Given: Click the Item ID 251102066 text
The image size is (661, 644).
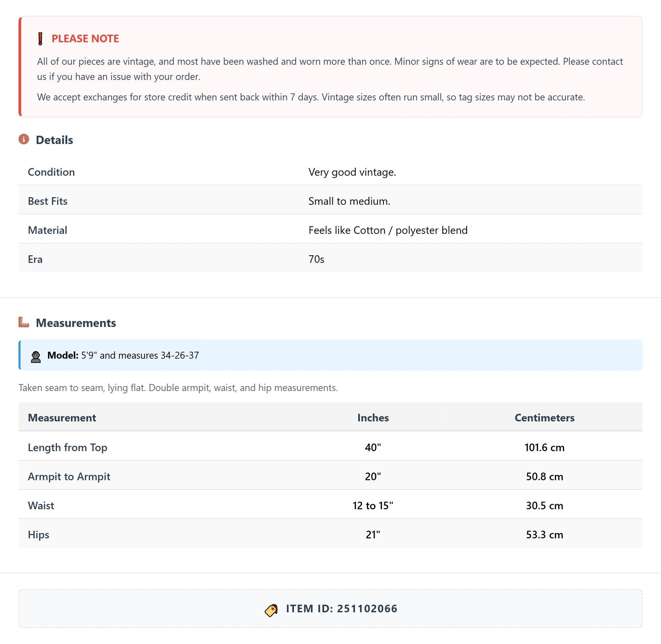Looking at the screenshot, I should (x=342, y=609).
